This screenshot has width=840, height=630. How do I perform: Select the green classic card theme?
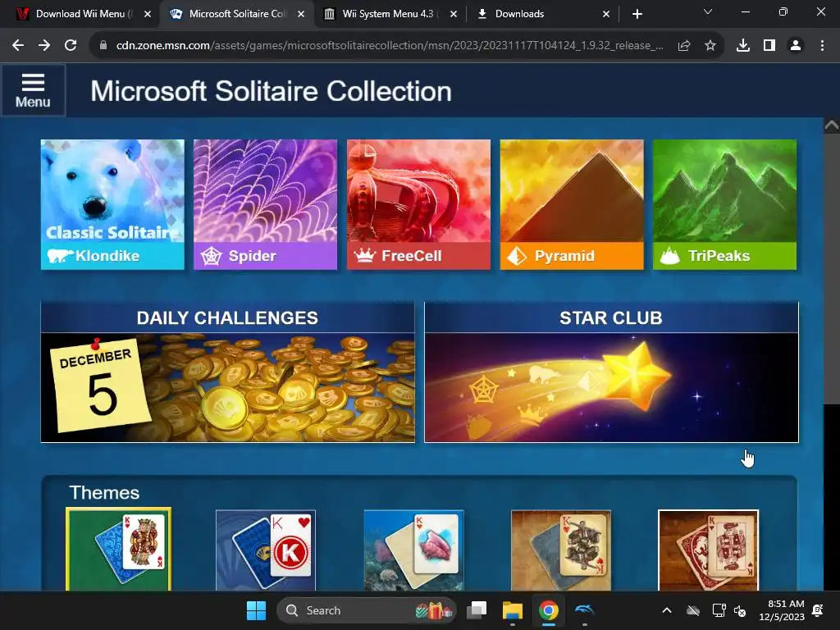tap(118, 550)
